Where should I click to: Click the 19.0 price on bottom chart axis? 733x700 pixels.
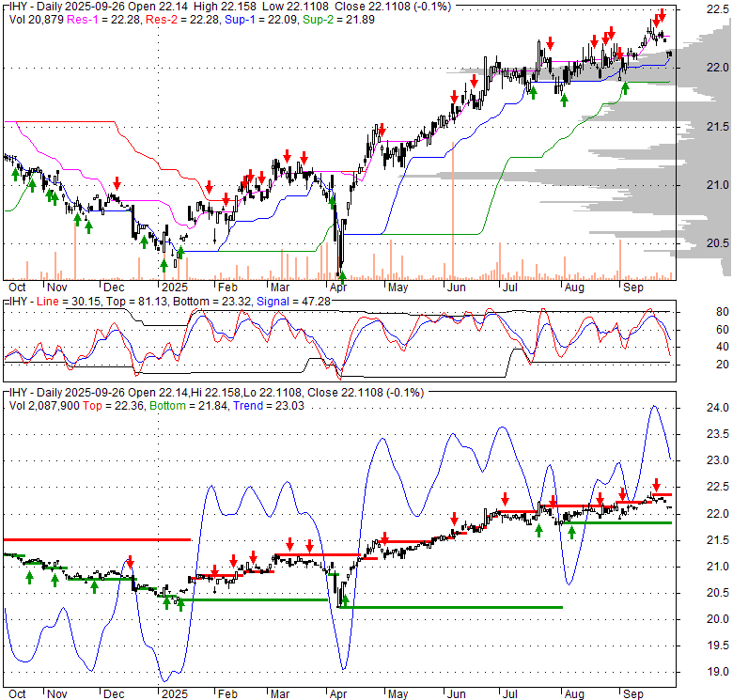tap(718, 672)
